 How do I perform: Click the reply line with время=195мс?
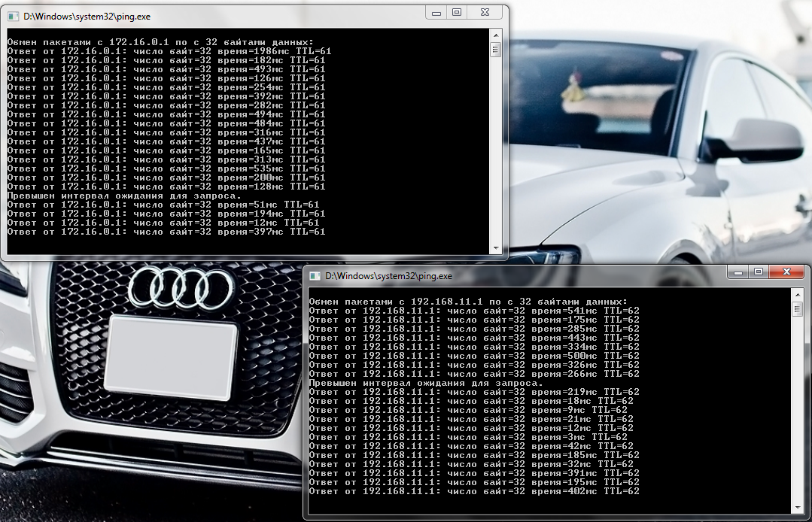pyautogui.click(x=474, y=482)
